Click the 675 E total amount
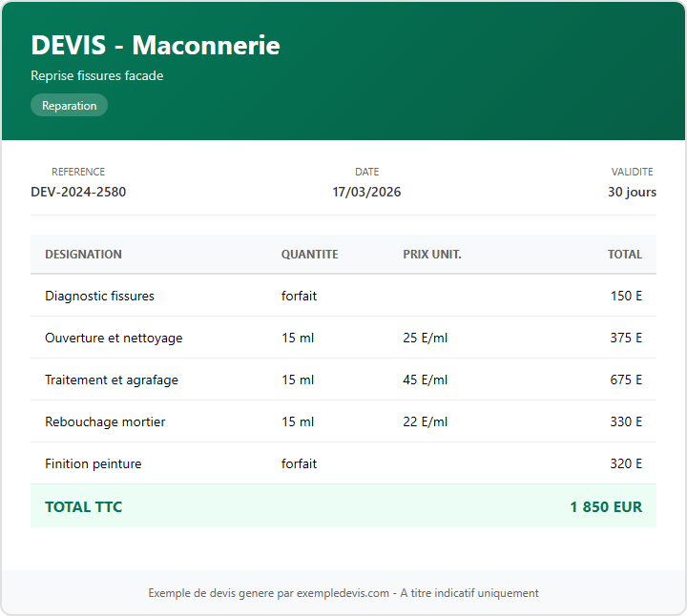The width and height of the screenshot is (687, 616). tap(626, 380)
